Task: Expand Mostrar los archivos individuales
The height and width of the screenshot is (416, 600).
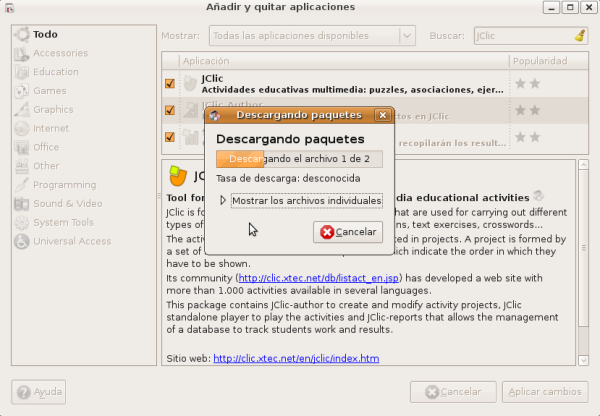Action: pos(224,201)
